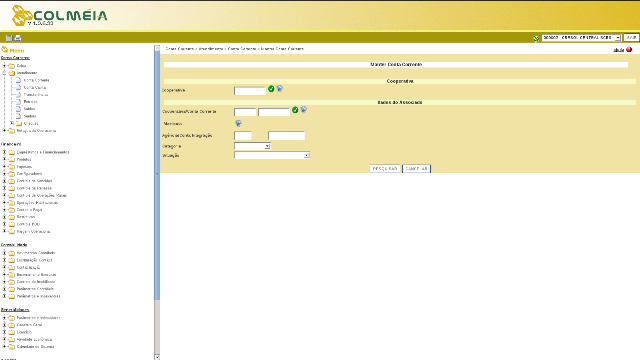Screen dimensions: 640x360
Task: Expand the Empréstimos e Financiamentos folder
Action: tap(4, 152)
